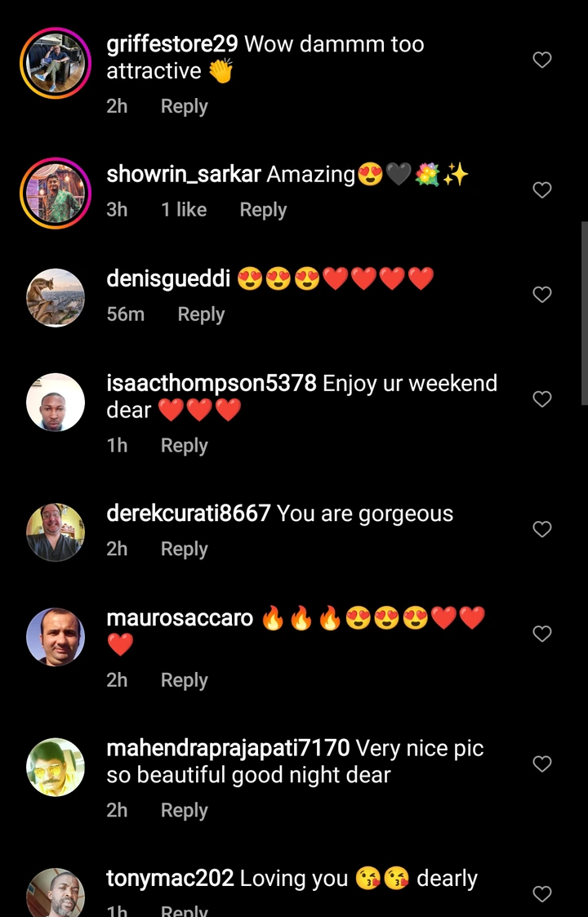
Task: Open isaacthompson5378's profile picture
Action: (x=56, y=403)
